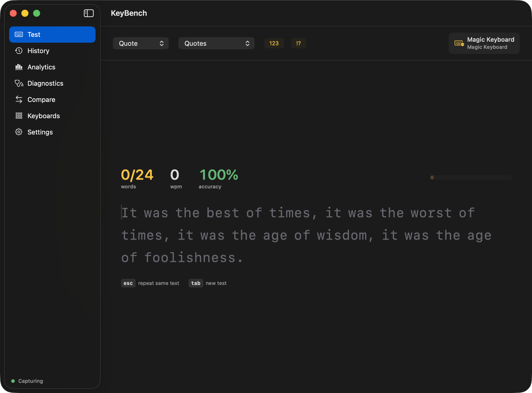Click the esc key hint badge

pos(128,283)
